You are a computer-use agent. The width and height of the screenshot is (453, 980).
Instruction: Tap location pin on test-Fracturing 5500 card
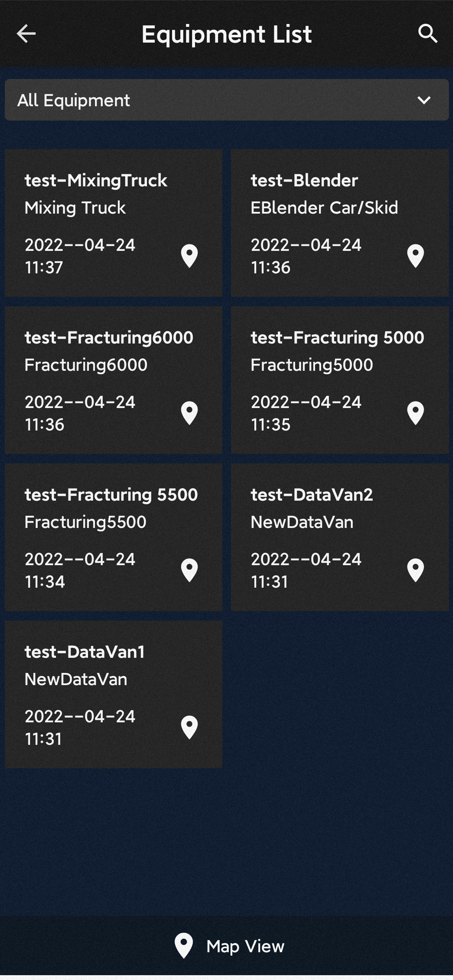pos(189,570)
